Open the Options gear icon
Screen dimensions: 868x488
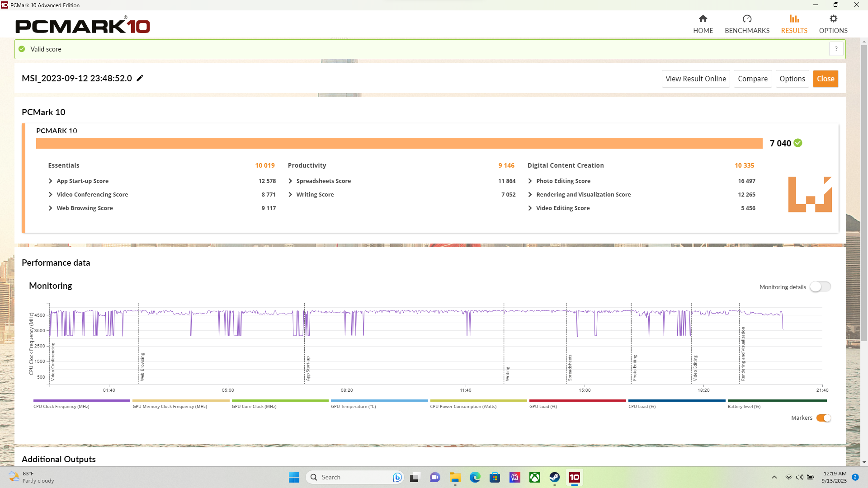(x=833, y=19)
